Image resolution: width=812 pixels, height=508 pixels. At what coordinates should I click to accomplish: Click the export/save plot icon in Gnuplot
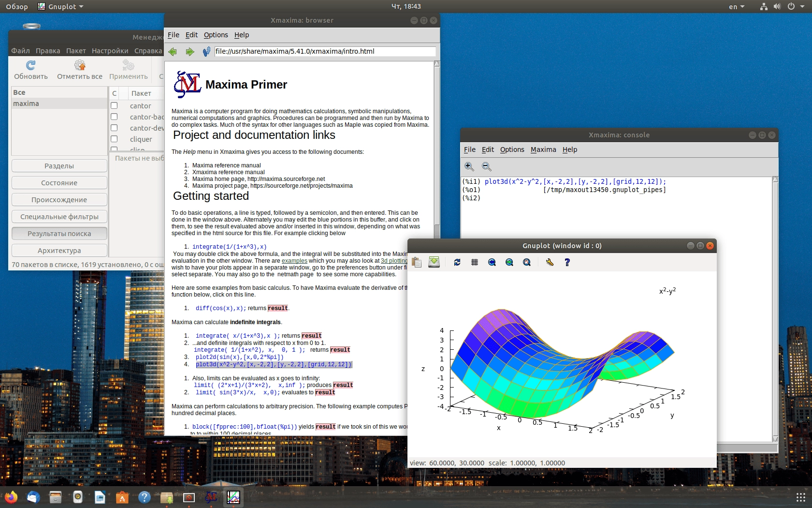434,262
